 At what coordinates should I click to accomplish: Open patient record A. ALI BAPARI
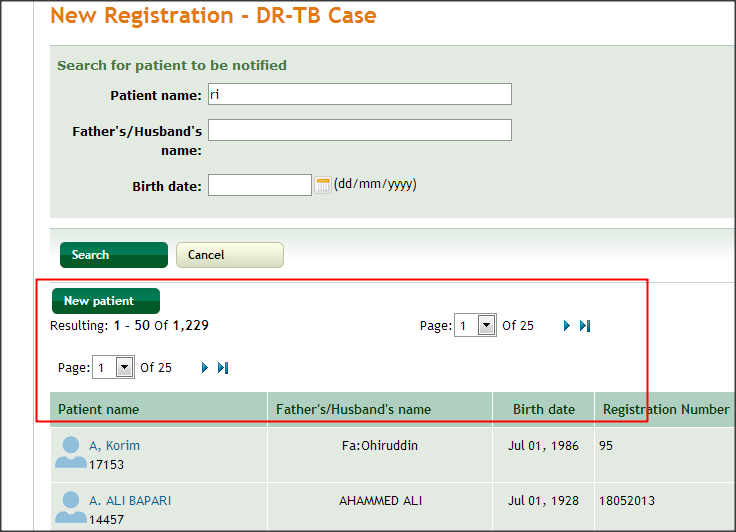point(130,501)
